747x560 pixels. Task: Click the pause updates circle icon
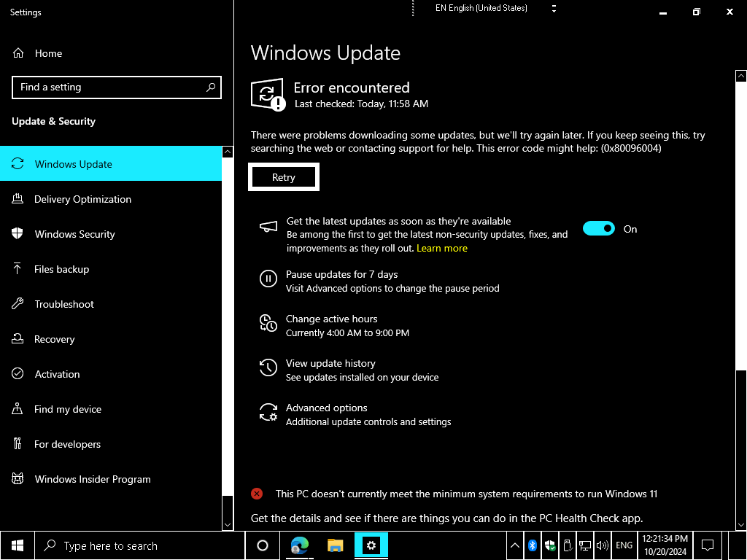(268, 279)
